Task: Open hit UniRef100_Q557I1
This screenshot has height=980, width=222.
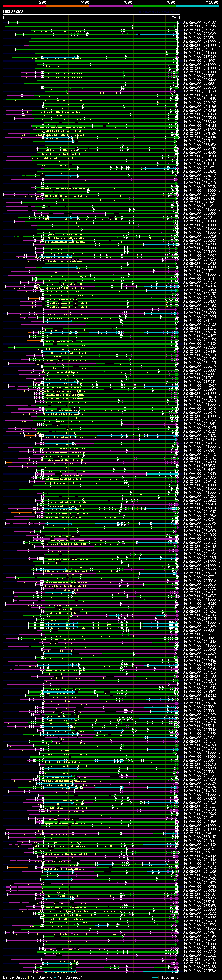Action: (199, 271)
